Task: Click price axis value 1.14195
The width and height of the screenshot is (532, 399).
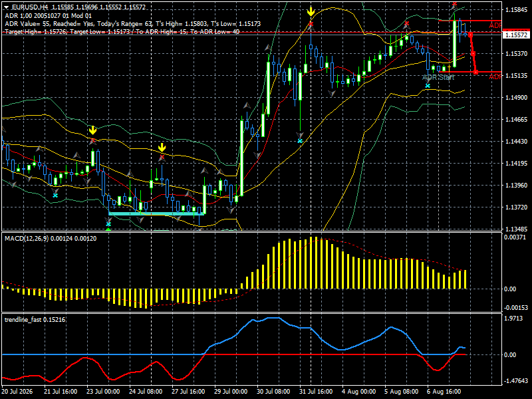Action: pos(517,164)
